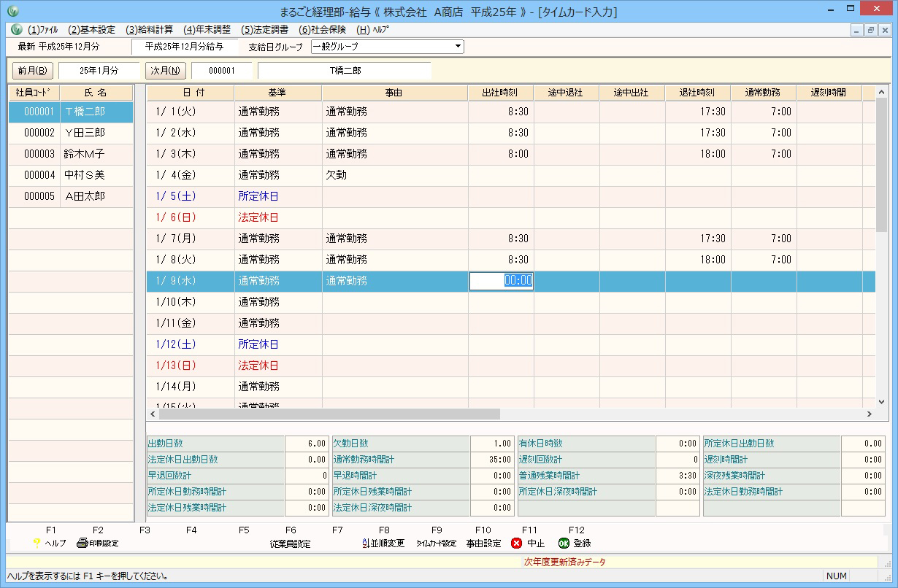Click the green application icon in the menu bar
The height and width of the screenshot is (588, 898).
point(17,30)
